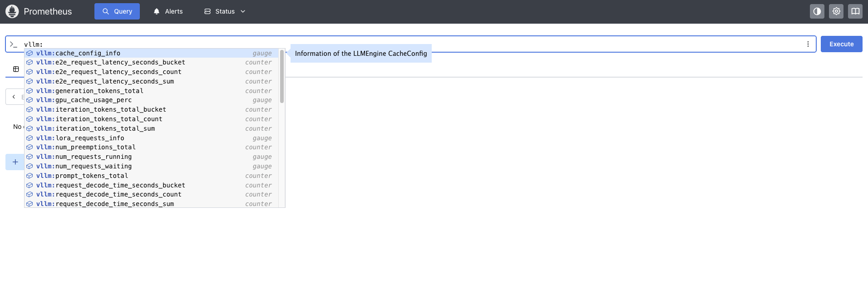This screenshot has width=868, height=290.
Task: Click the Prometheus logo icon
Action: (12, 11)
